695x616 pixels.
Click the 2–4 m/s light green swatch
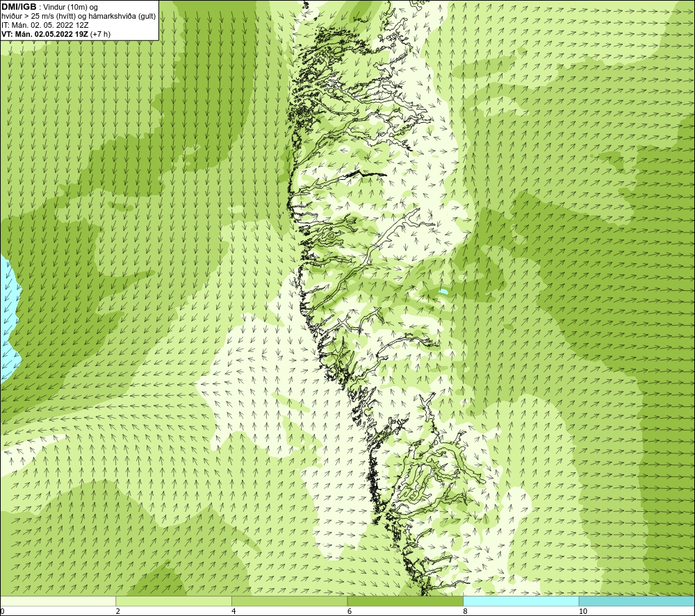[174, 601]
